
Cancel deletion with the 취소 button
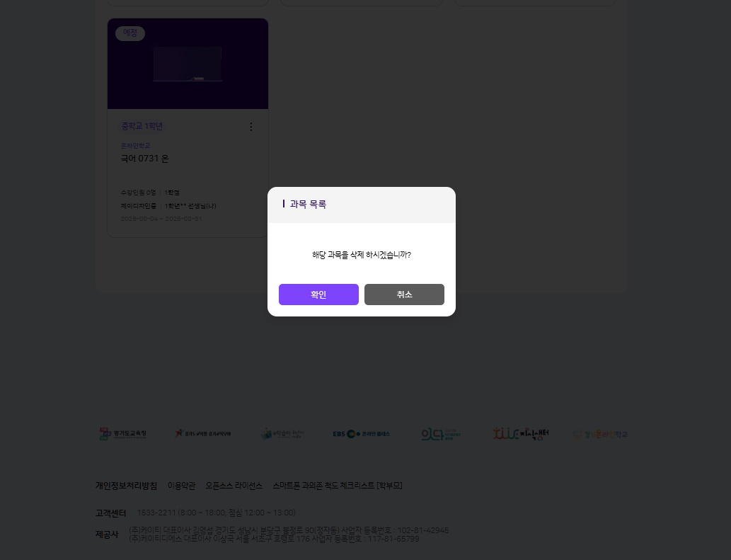coord(404,295)
